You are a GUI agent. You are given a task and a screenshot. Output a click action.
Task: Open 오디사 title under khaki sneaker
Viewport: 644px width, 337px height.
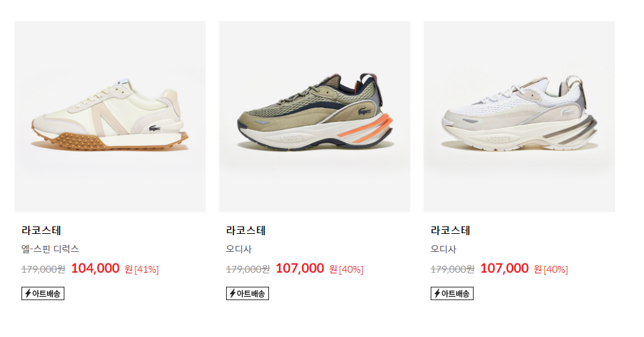tap(239, 249)
